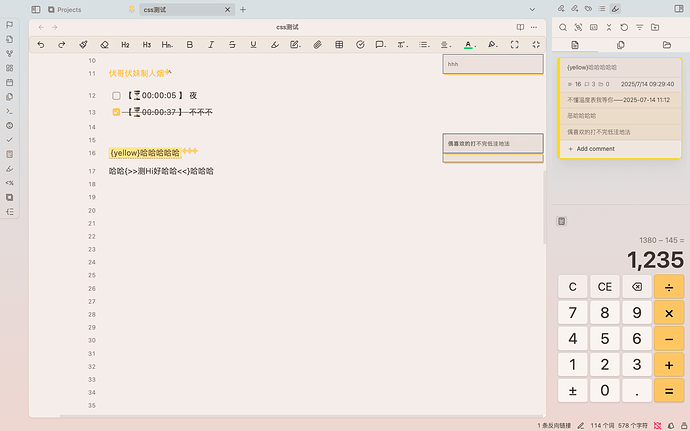Open the edit note dropdown in toolbar
The width and height of the screenshot is (690, 431).
coord(295,44)
